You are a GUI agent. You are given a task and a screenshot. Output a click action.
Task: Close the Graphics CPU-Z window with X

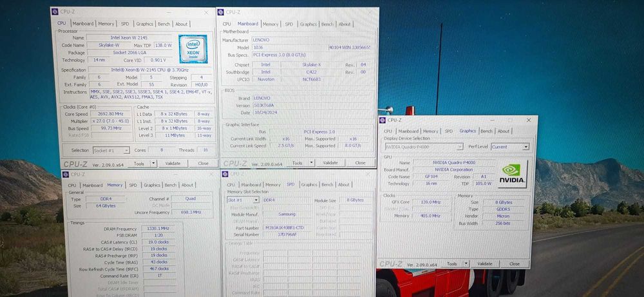pos(529,120)
